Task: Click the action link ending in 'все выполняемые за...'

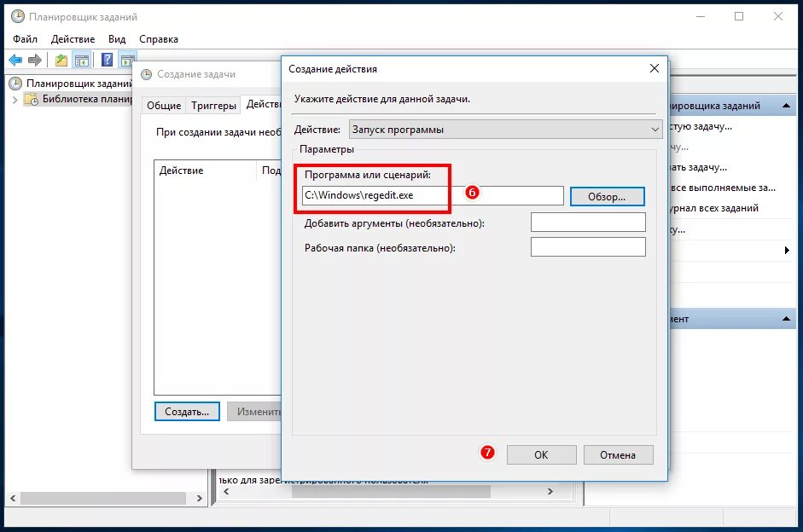Action: click(x=723, y=188)
